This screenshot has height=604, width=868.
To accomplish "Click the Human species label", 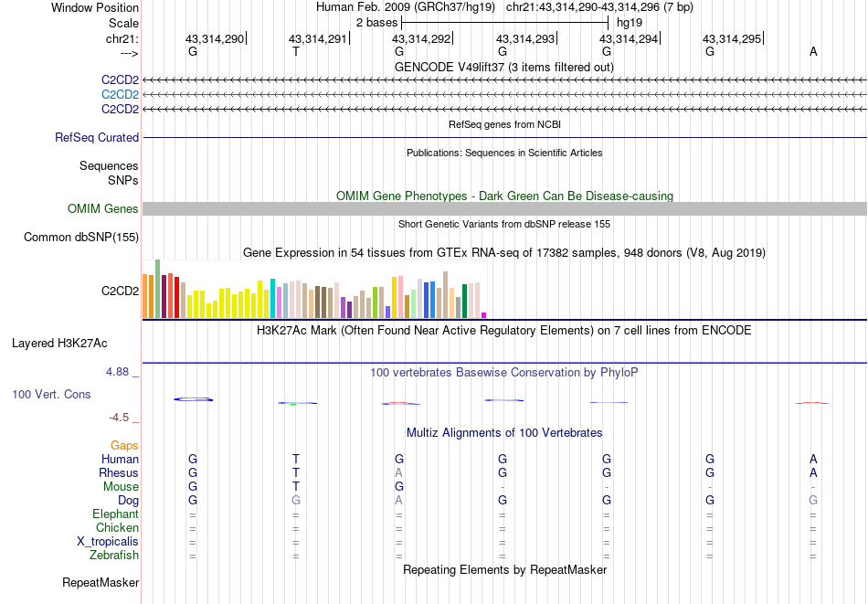I will (120, 460).
